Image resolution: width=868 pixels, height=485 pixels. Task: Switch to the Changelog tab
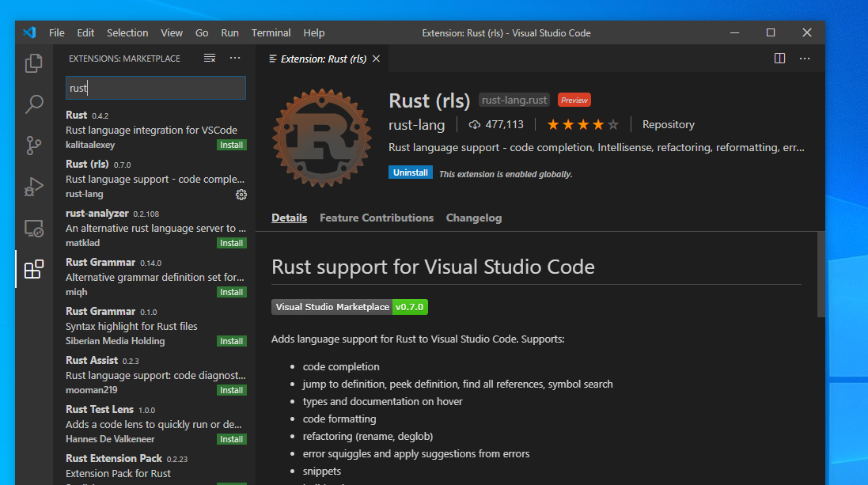coord(474,218)
